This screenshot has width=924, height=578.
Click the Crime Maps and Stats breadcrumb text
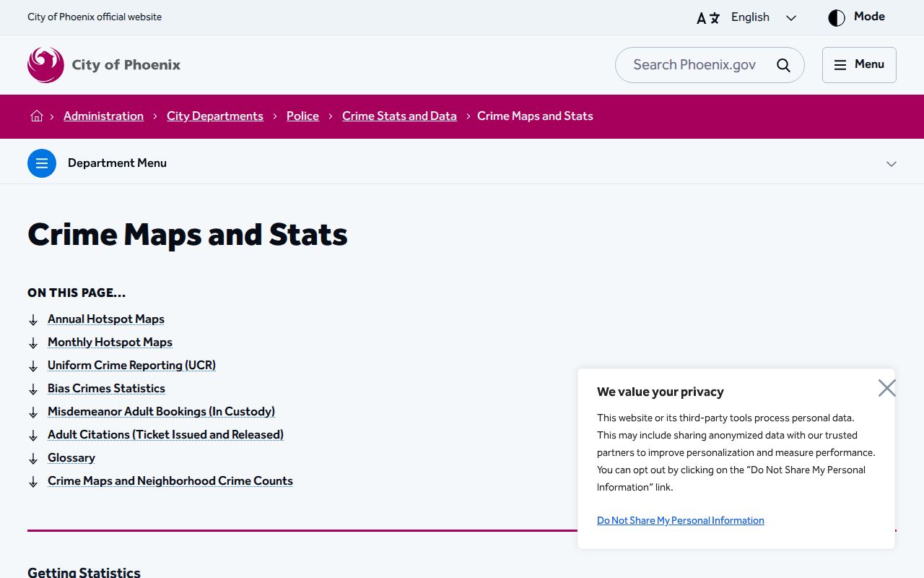click(x=535, y=116)
